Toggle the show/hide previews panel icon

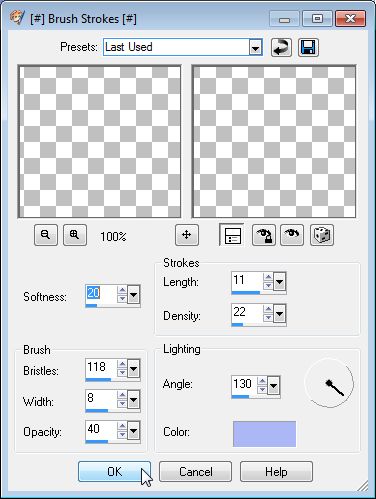pyautogui.click(x=232, y=235)
